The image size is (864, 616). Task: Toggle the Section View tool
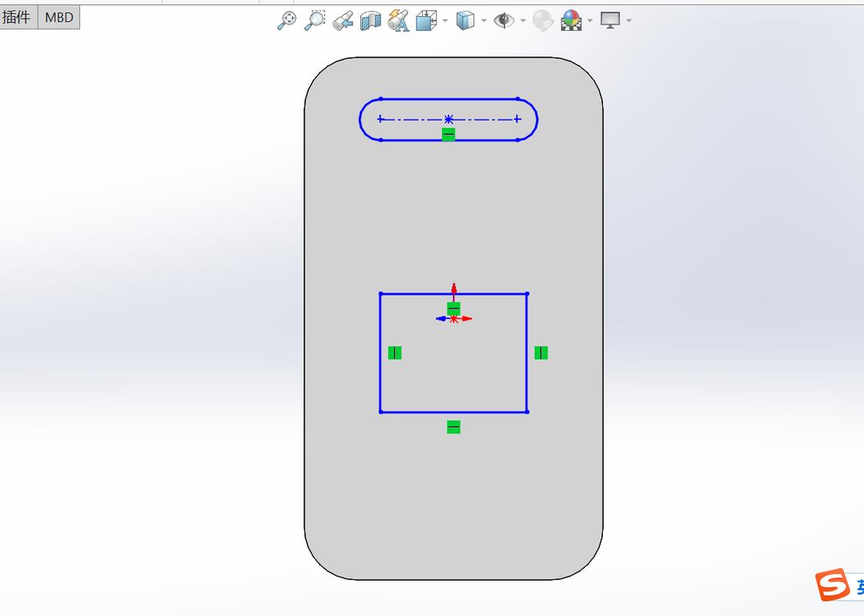[371, 21]
